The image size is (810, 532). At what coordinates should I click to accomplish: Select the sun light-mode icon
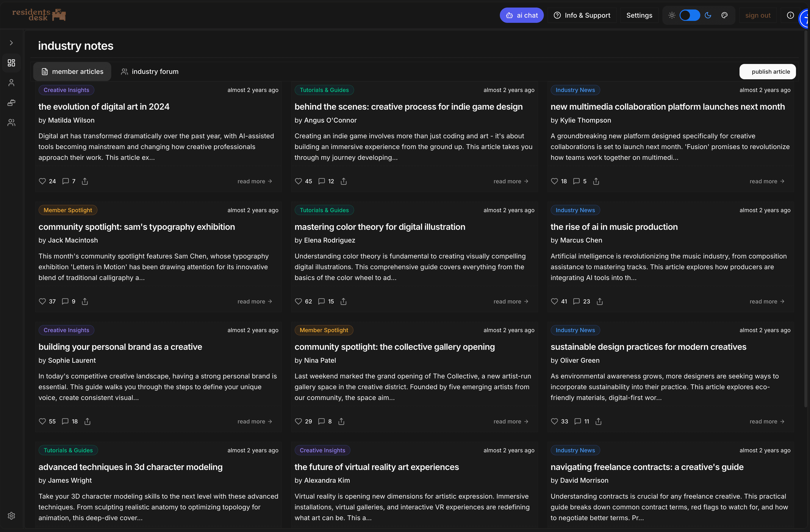point(672,15)
